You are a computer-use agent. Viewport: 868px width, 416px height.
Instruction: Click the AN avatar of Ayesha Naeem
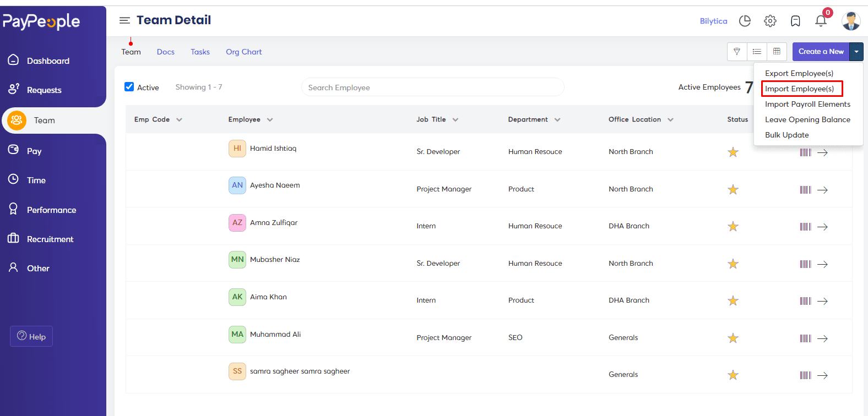[237, 185]
